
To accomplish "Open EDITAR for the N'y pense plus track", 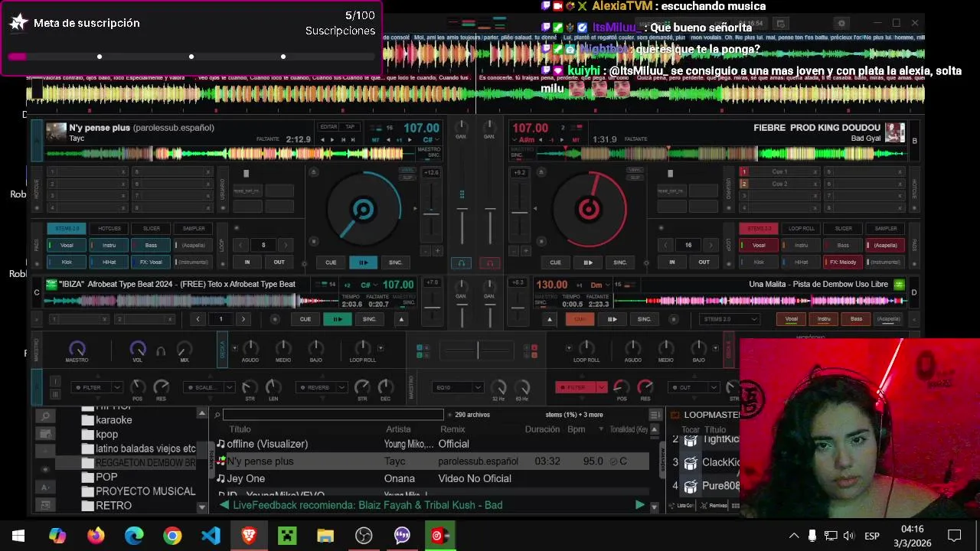I will click(x=328, y=127).
